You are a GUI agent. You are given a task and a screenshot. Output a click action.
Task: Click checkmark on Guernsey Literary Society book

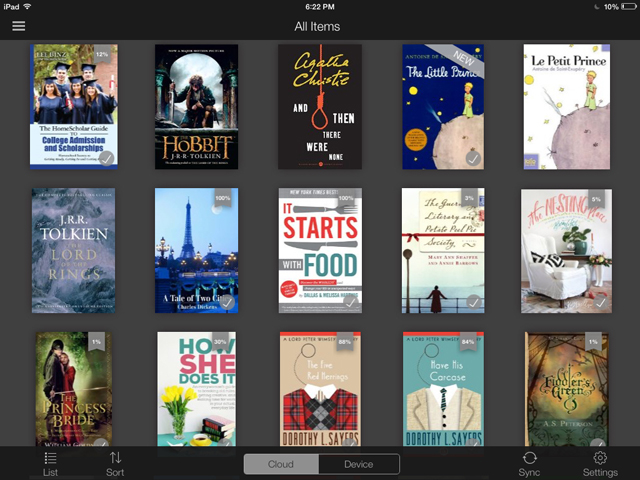point(473,302)
